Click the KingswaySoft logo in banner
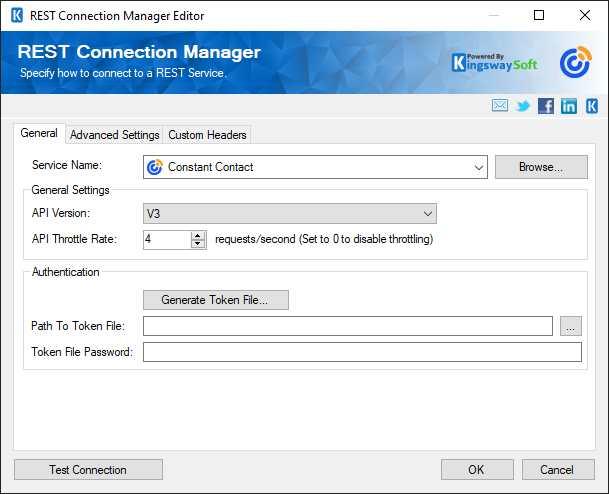This screenshot has height=494, width=609. click(x=494, y=63)
